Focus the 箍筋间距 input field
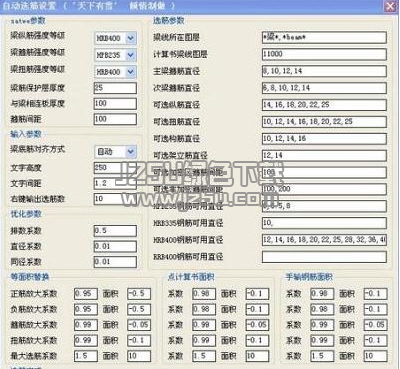 (115, 119)
